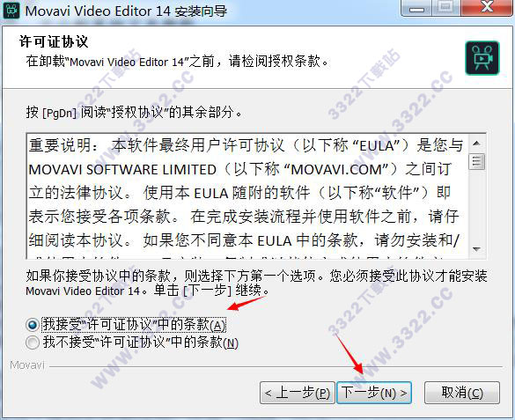Select 我接受 license terms radio button

point(33,325)
